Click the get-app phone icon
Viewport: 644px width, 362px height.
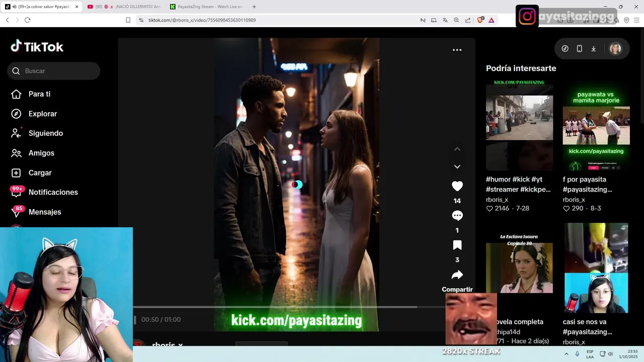coord(579,49)
